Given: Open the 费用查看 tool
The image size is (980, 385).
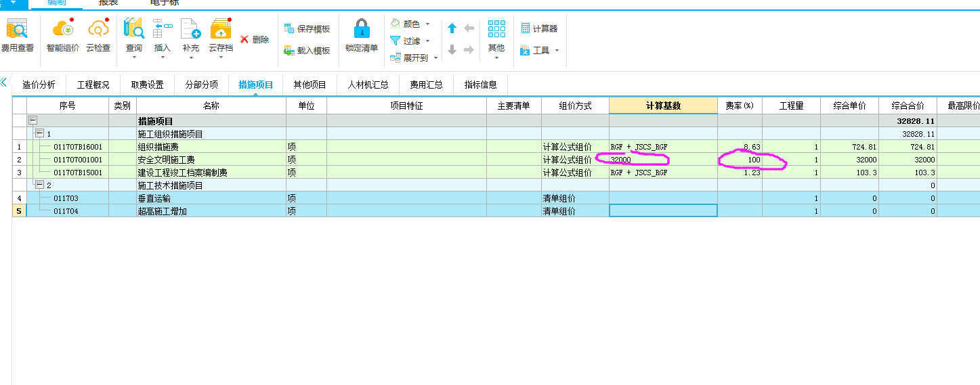Looking at the screenshot, I should coord(17,37).
